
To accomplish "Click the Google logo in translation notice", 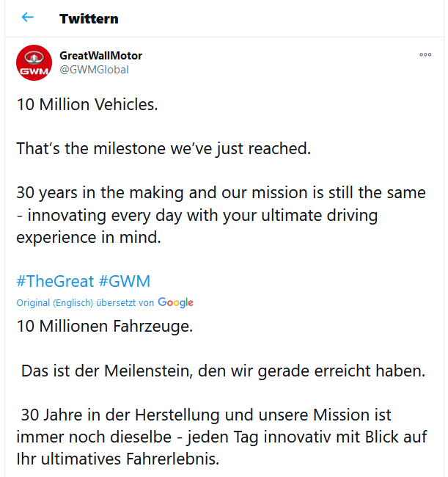I will pos(175,302).
